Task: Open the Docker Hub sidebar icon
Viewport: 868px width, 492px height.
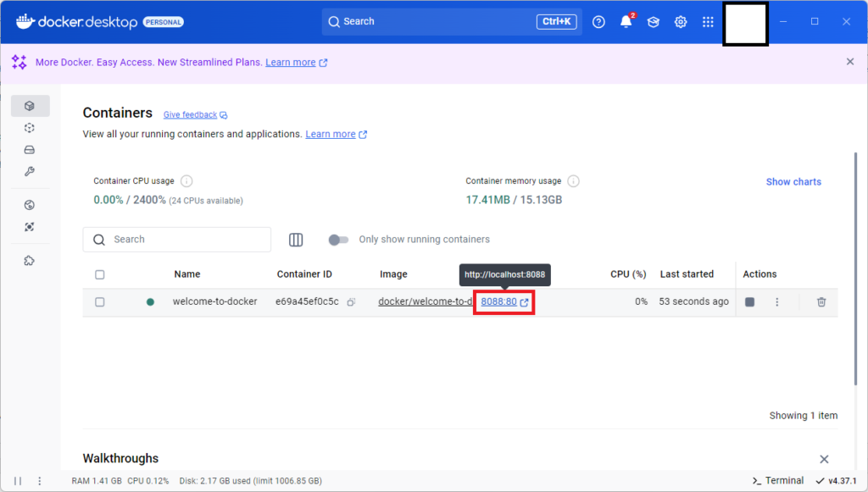Action: pos(30,205)
